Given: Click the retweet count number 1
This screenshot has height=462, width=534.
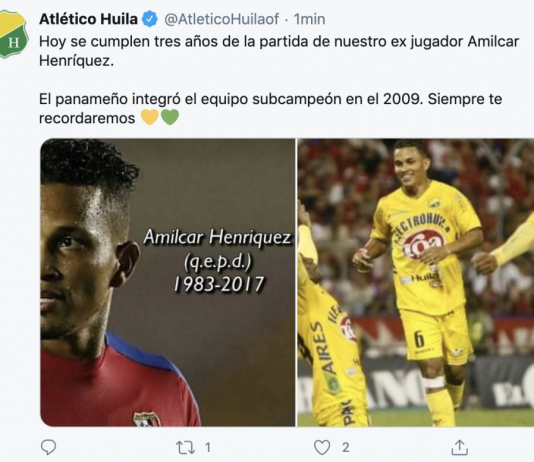Looking at the screenshot, I should pyautogui.click(x=207, y=447).
